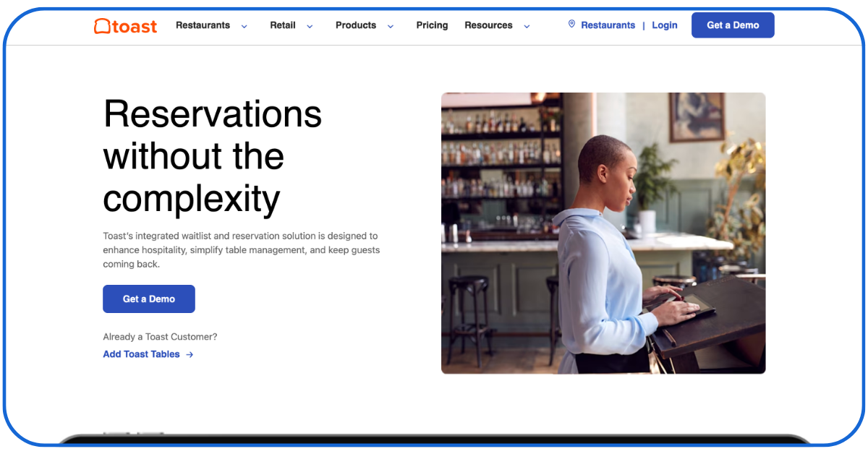
Task: Open the Retail navigation menu label
Action: [x=283, y=25]
